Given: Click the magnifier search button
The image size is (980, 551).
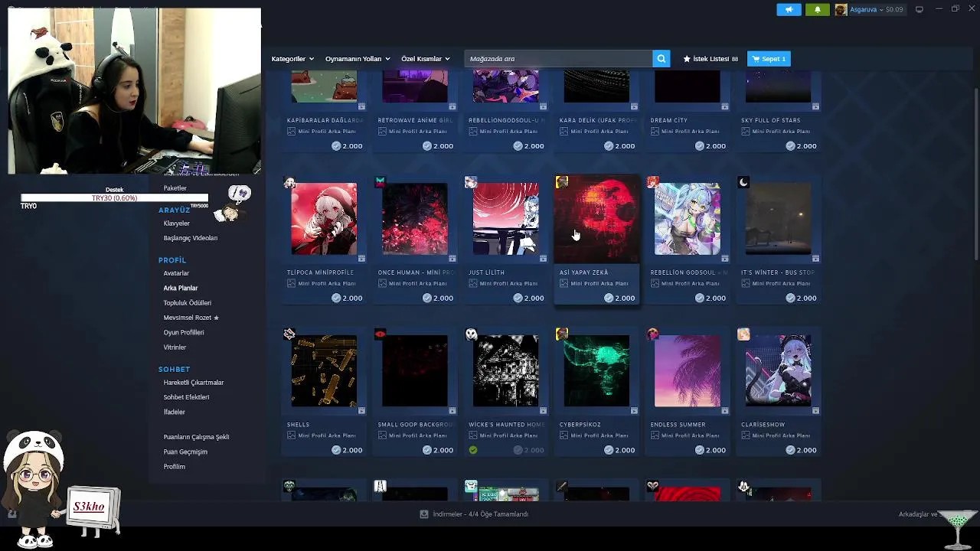Looking at the screenshot, I should pyautogui.click(x=661, y=59).
